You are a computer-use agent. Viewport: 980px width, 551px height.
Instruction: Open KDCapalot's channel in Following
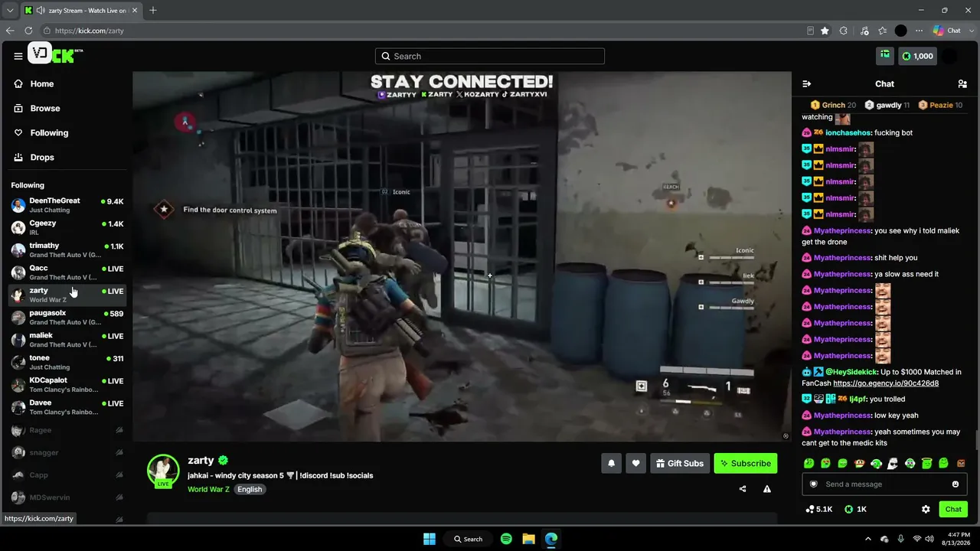click(x=67, y=385)
